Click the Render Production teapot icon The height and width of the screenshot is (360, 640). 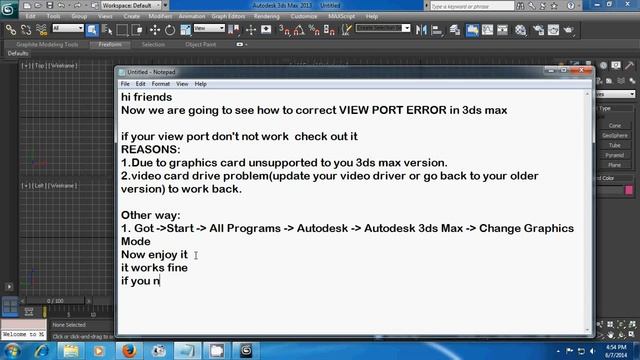pyautogui.click(x=569, y=30)
